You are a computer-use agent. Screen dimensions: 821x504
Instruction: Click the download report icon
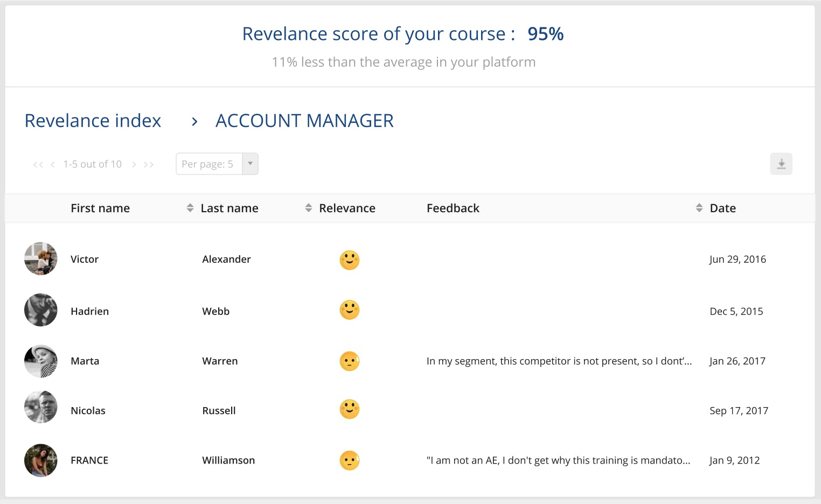point(781,164)
